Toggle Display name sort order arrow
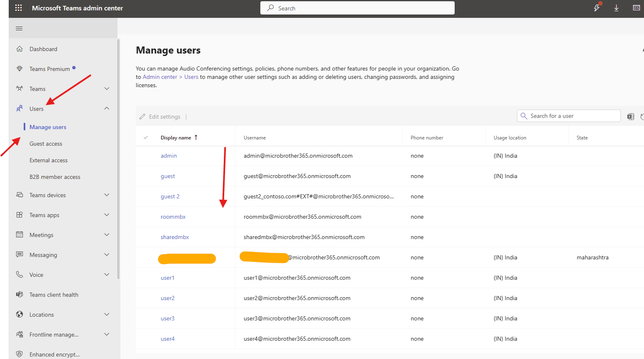Viewport: 644px width, 359px height. point(196,137)
